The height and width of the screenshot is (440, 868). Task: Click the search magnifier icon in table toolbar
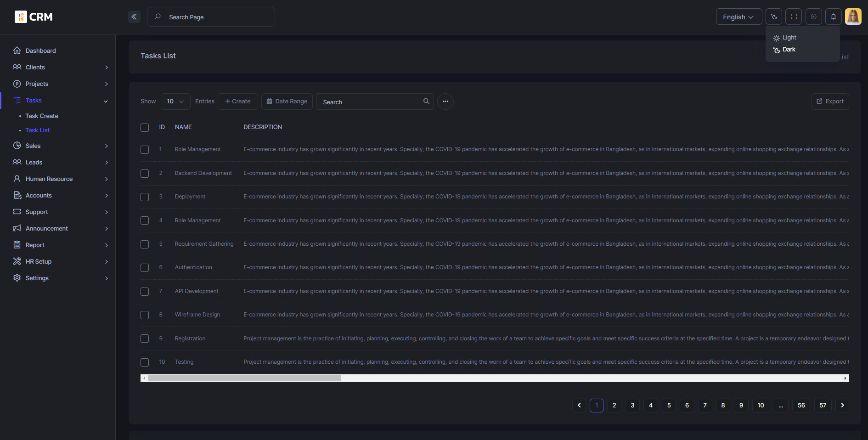tap(426, 102)
